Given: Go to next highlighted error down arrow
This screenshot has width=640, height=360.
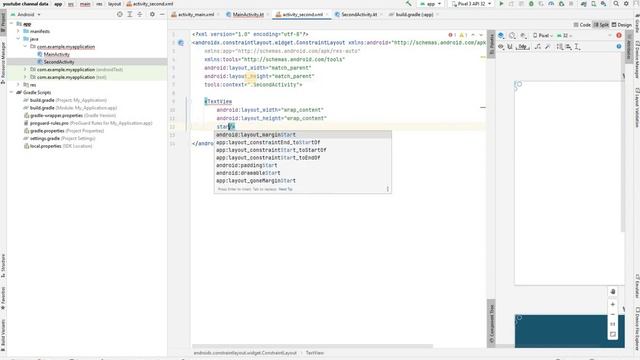Looking at the screenshot, I should tap(481, 35).
